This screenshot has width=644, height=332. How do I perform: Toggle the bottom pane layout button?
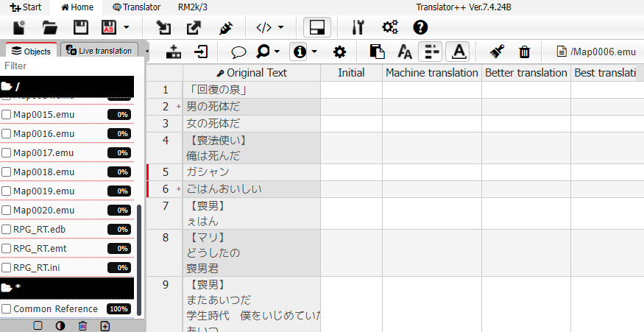pos(317,27)
